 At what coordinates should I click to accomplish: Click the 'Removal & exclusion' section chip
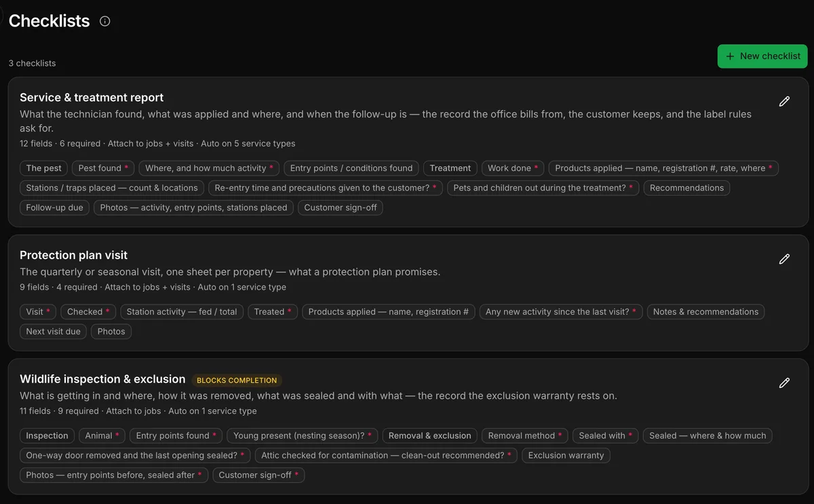point(429,435)
